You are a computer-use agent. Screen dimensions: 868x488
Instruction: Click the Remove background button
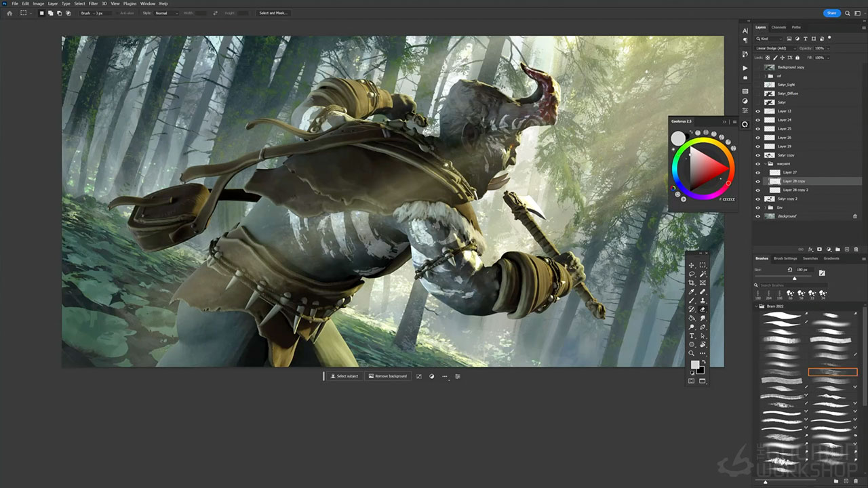(x=388, y=376)
